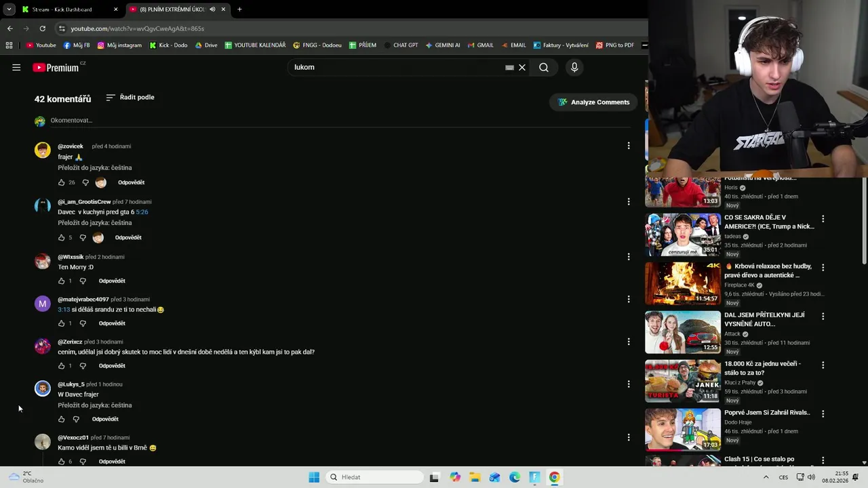Like the comment by @Wixssik

(62, 281)
